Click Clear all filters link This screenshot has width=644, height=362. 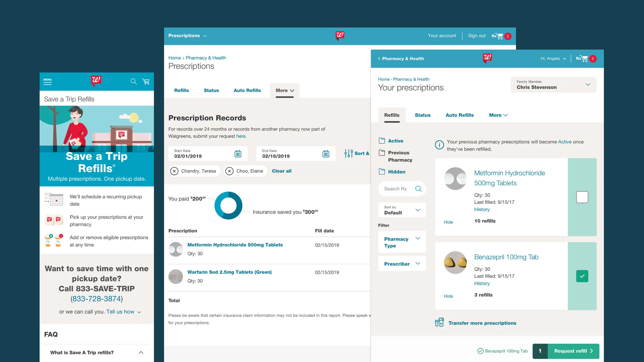282,171
